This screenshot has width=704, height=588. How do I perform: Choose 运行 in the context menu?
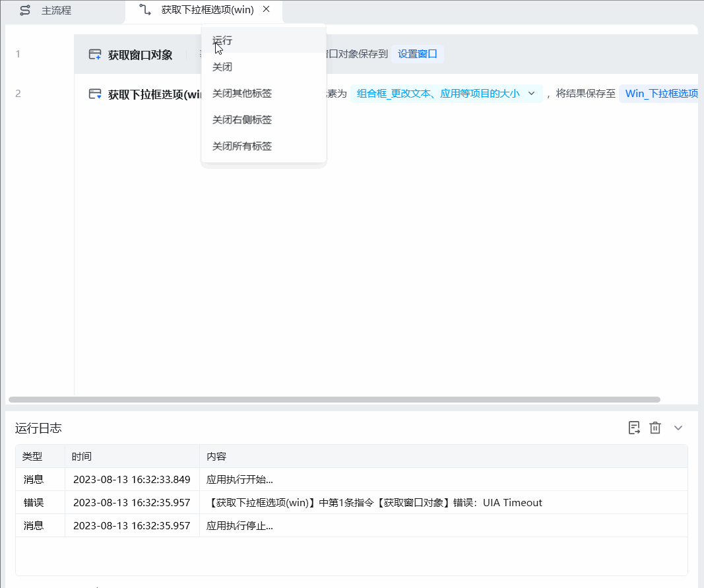tap(263, 40)
